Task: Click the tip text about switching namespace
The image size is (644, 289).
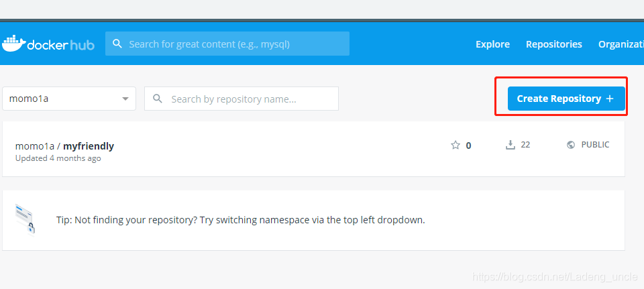Action: click(241, 220)
